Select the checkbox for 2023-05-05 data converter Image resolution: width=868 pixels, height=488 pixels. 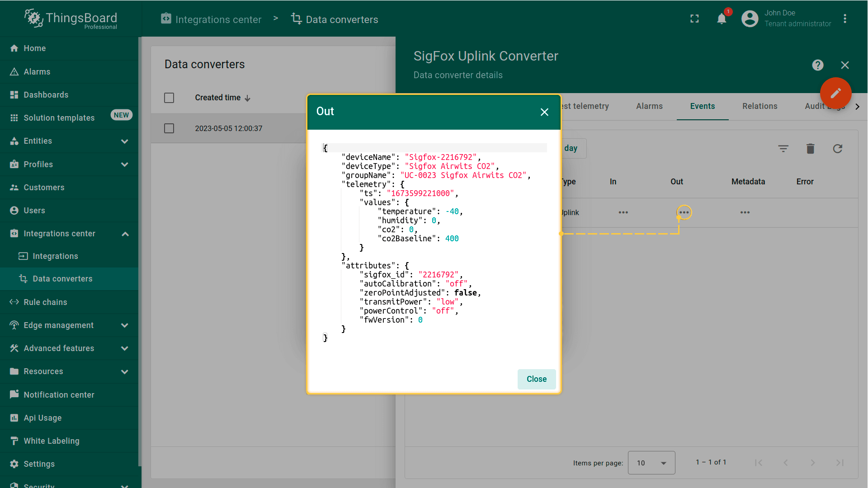pyautogui.click(x=169, y=128)
